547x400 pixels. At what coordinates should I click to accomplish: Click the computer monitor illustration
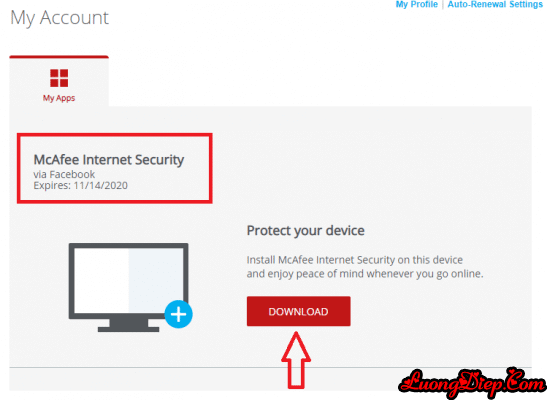129,287
